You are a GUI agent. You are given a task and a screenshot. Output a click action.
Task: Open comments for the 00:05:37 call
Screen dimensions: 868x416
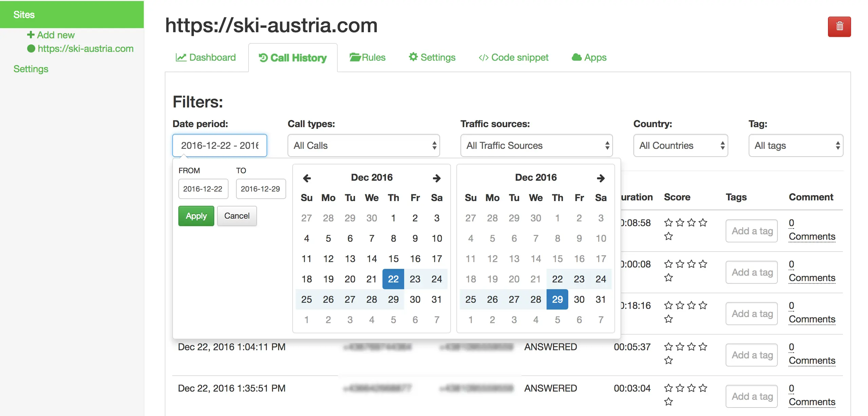pyautogui.click(x=812, y=354)
